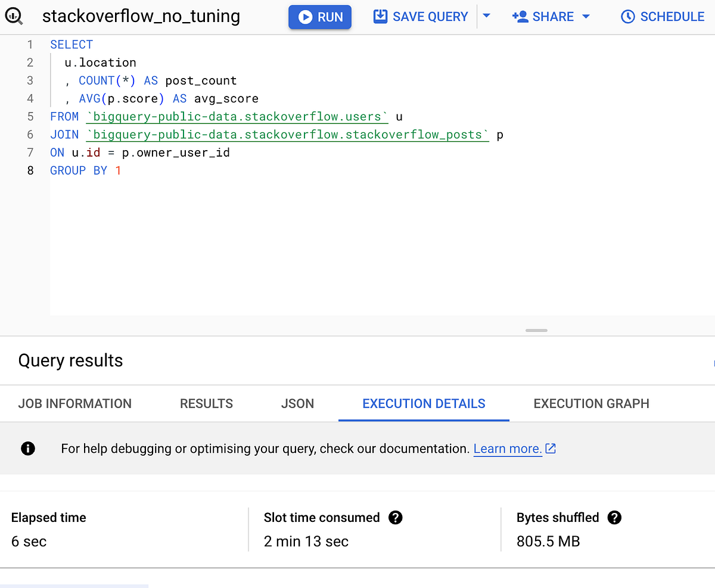Viewport: 715px width, 588px height.
Task: Select the JSON tab
Action: pyautogui.click(x=297, y=403)
